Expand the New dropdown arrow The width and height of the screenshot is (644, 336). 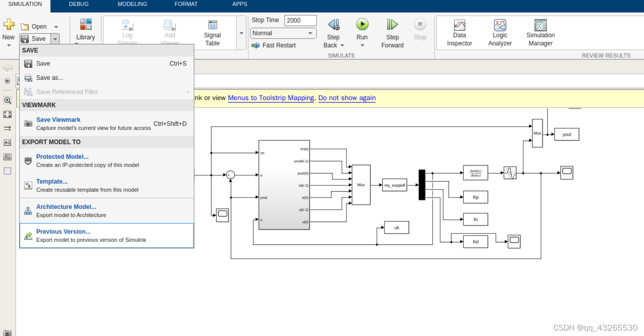point(8,45)
